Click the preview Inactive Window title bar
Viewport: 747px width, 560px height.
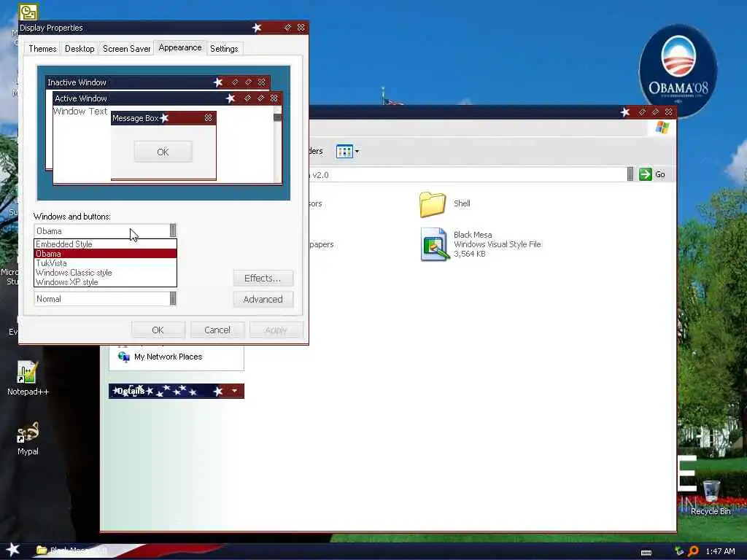tap(158, 82)
